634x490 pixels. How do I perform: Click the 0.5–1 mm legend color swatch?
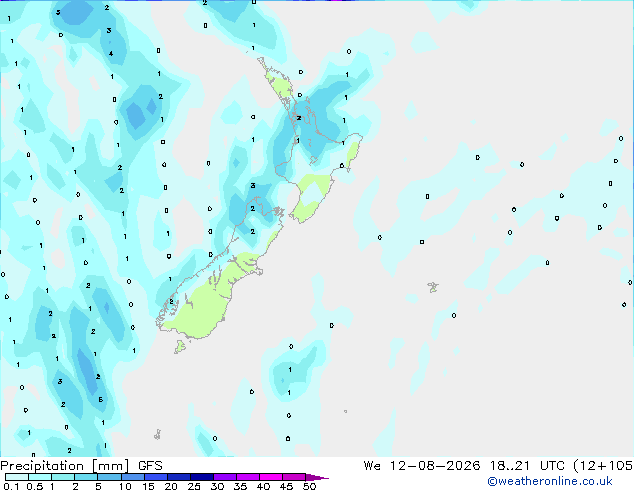tap(40, 477)
